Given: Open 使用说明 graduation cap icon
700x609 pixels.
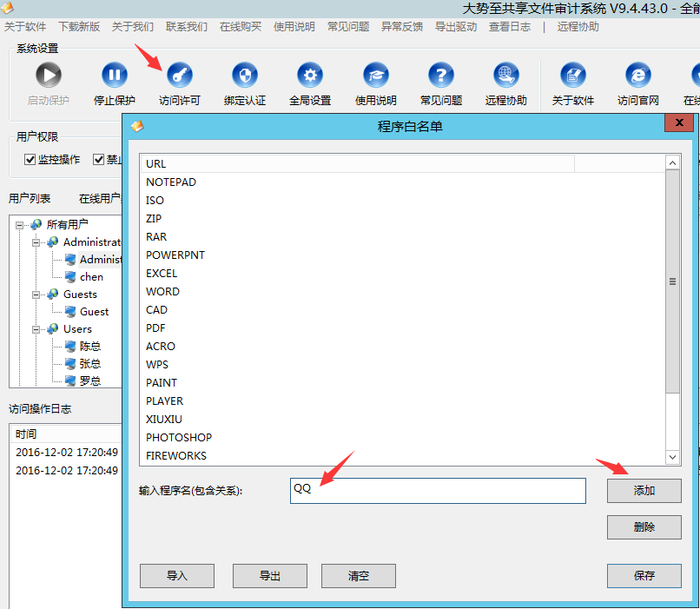Looking at the screenshot, I should tap(376, 76).
